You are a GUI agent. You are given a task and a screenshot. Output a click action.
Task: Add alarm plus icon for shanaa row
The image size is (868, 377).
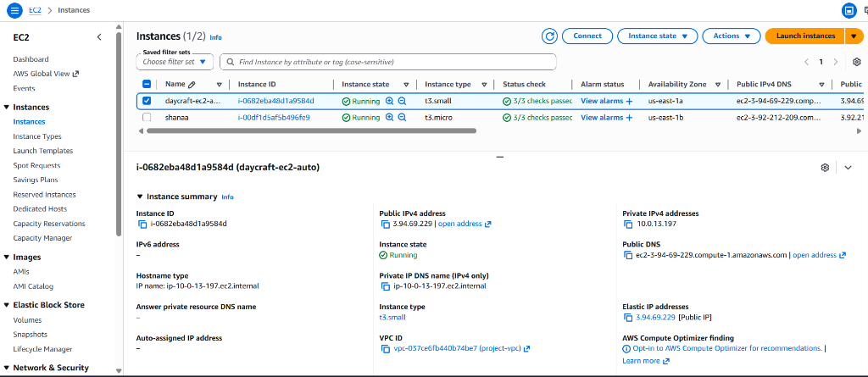coord(629,118)
